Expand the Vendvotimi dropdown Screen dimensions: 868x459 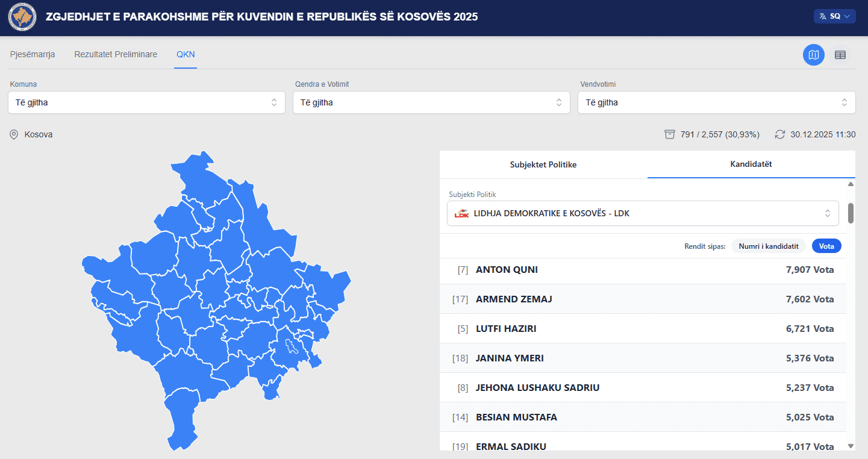pos(716,102)
